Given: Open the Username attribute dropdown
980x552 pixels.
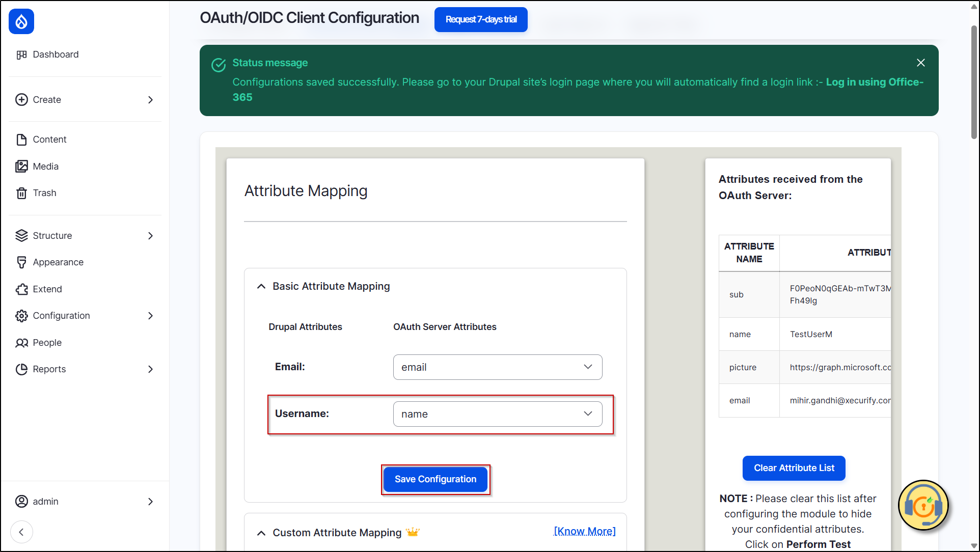Looking at the screenshot, I should coord(497,414).
